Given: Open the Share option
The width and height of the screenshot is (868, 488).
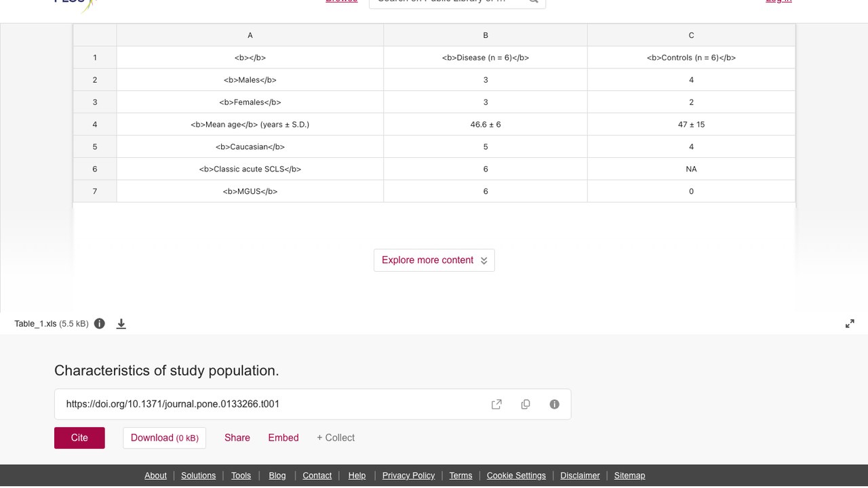Looking at the screenshot, I should pyautogui.click(x=237, y=438).
